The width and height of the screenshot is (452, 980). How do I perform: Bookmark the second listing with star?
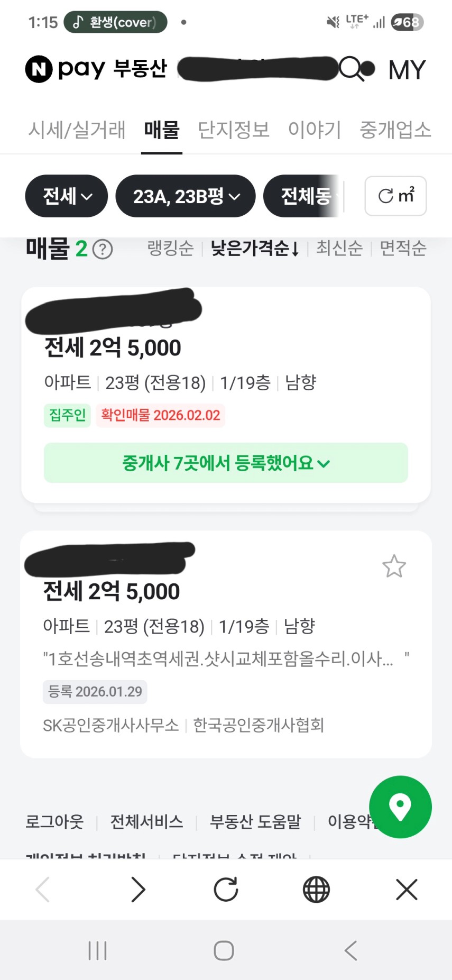[394, 566]
